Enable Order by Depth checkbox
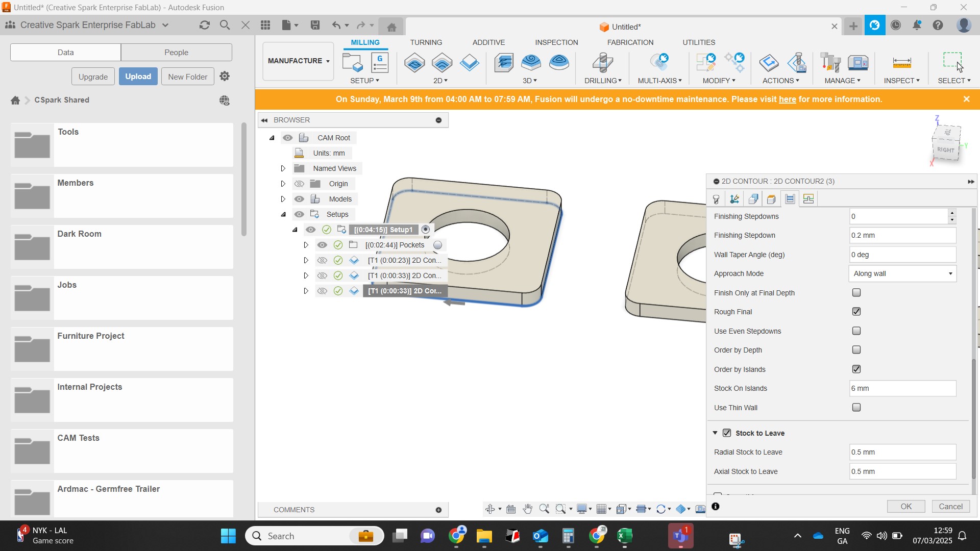Screen dimensions: 980x551 [856, 350]
